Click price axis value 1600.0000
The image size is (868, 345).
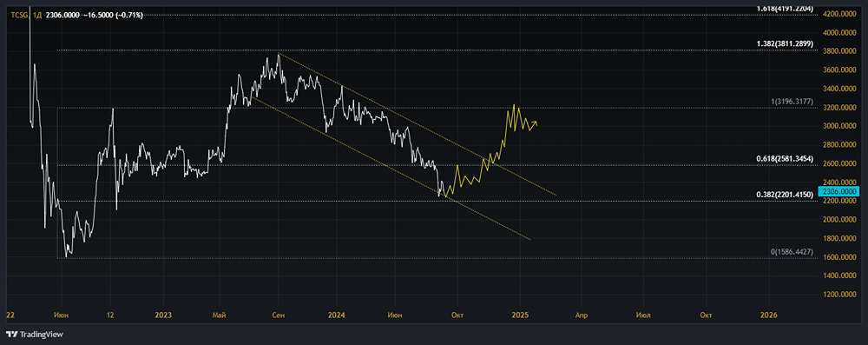839,257
